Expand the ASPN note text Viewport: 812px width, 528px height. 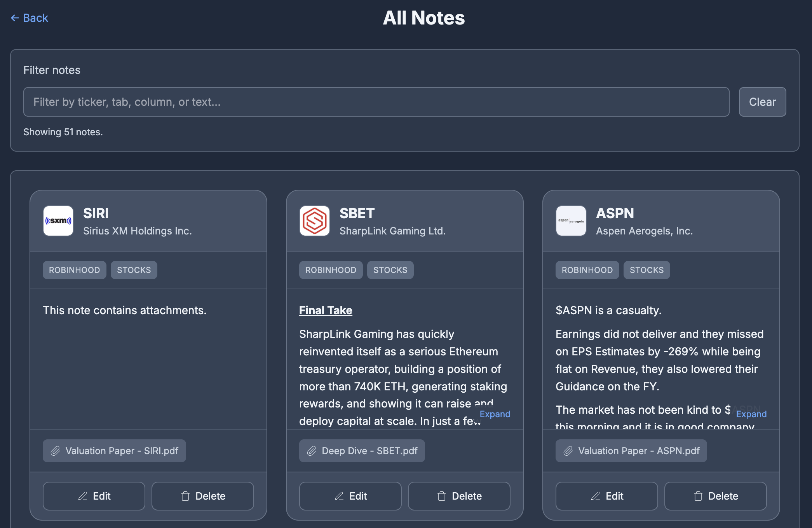[751, 414]
